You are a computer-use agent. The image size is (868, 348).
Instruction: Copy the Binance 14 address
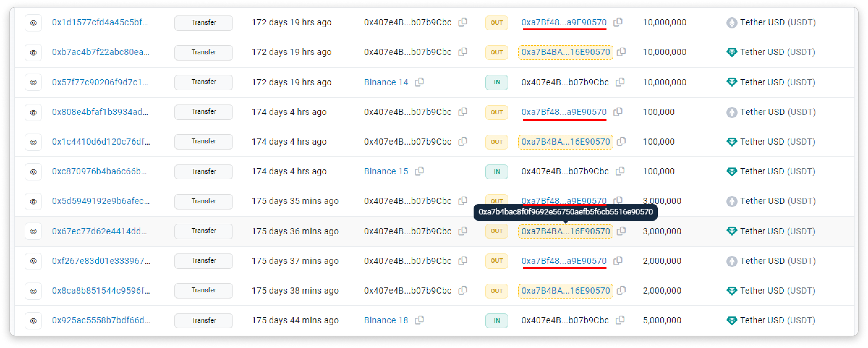[x=419, y=82]
